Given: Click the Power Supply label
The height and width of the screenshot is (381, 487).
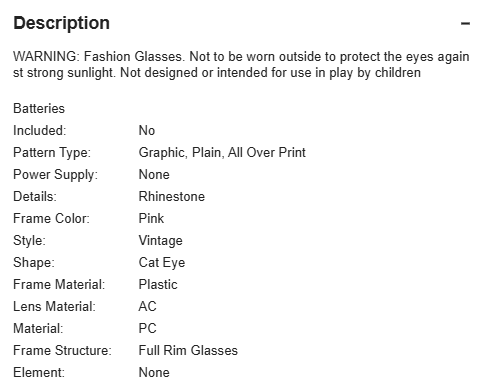Looking at the screenshot, I should tap(55, 175).
